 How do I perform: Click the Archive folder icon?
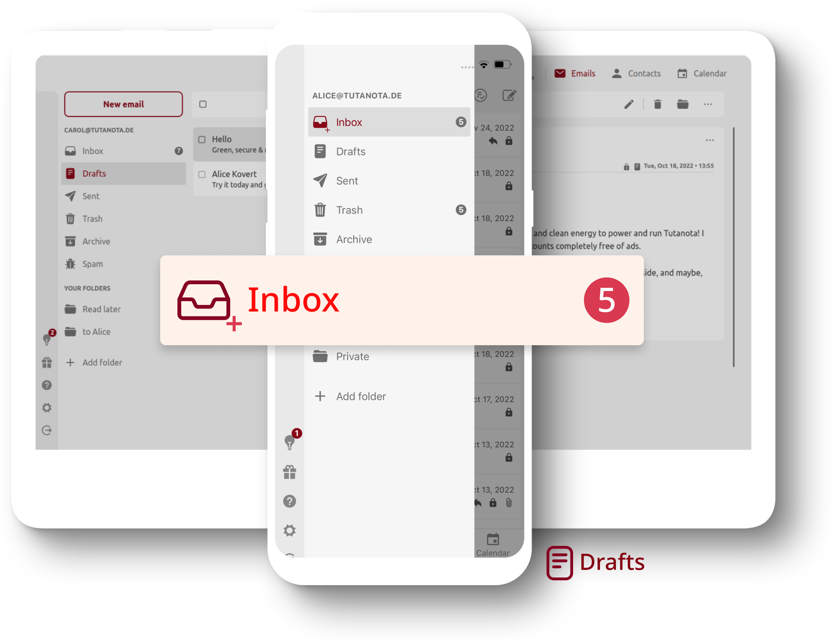click(319, 240)
